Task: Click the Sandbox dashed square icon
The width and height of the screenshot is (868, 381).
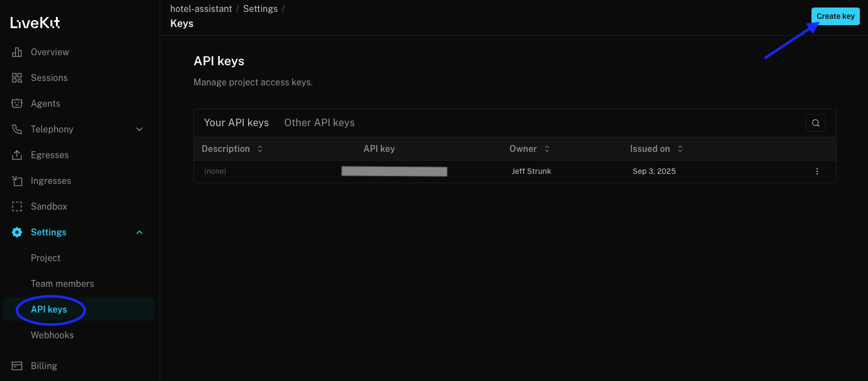Action: point(17,207)
